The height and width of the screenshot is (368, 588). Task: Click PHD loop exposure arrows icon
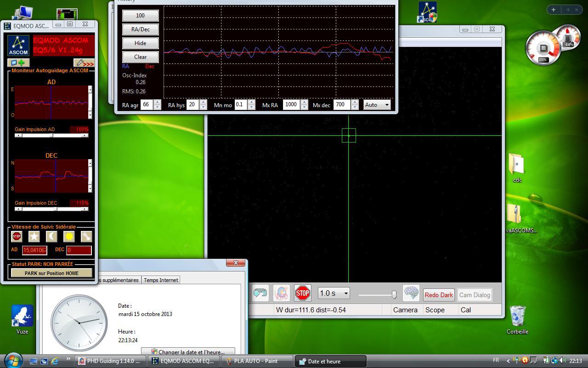(x=260, y=293)
